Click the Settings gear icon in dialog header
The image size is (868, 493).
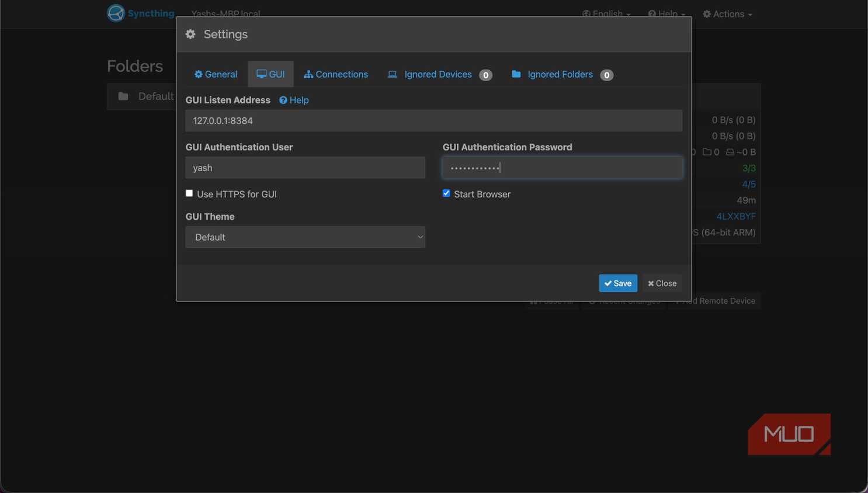(x=190, y=34)
